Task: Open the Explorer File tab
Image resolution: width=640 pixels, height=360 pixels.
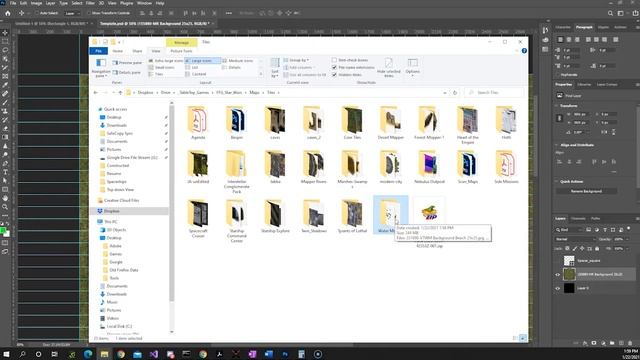Action: (98, 51)
